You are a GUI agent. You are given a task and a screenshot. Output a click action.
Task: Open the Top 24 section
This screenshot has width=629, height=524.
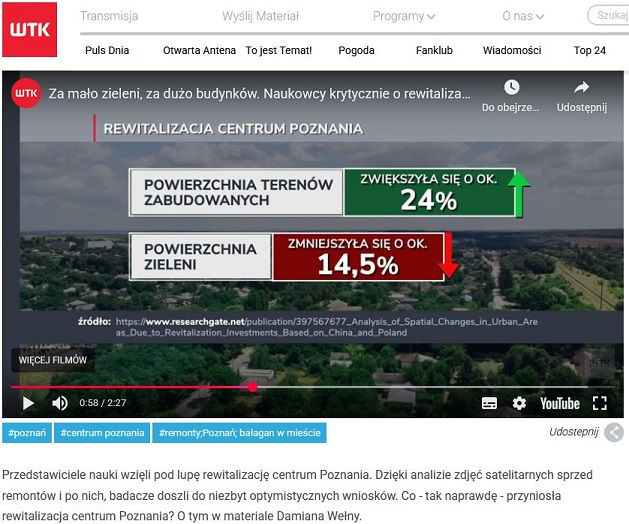(590, 50)
